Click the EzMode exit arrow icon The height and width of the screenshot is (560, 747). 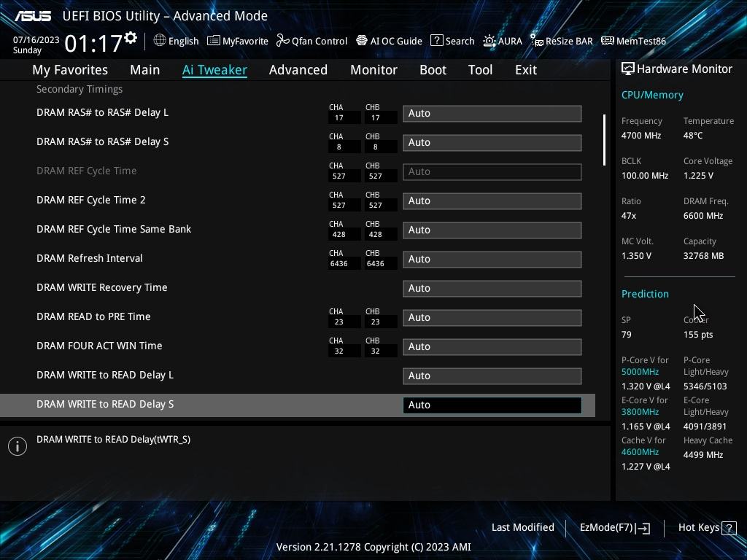coord(643,528)
